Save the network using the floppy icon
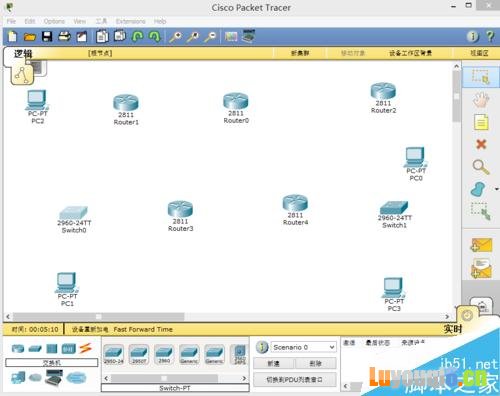 click(x=47, y=36)
